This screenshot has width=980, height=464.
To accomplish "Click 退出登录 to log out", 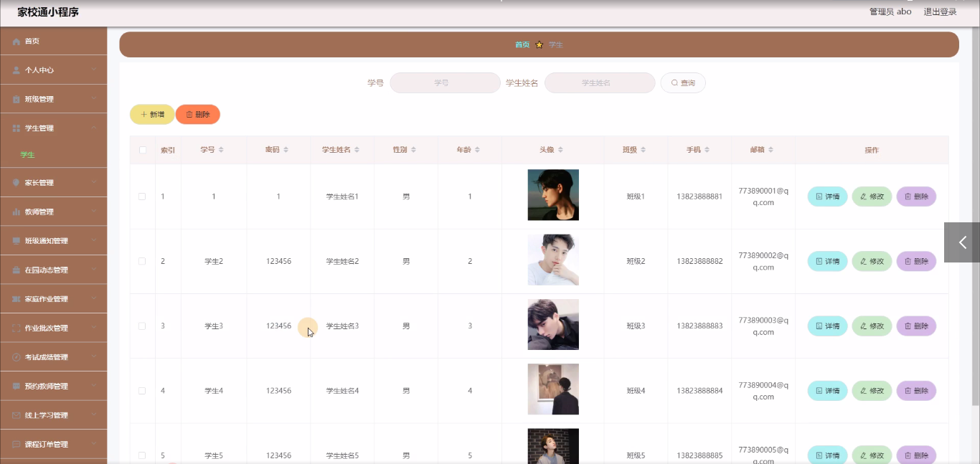I will click(940, 11).
